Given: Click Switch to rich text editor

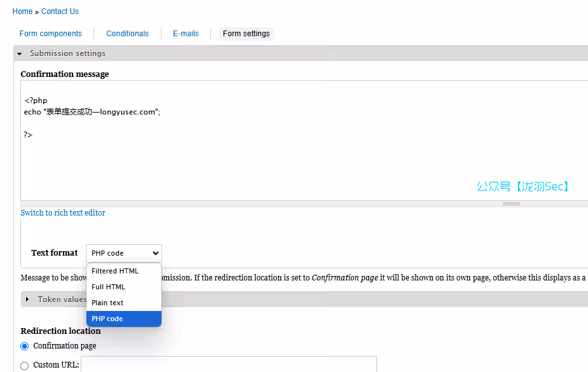Looking at the screenshot, I should 63,213.
